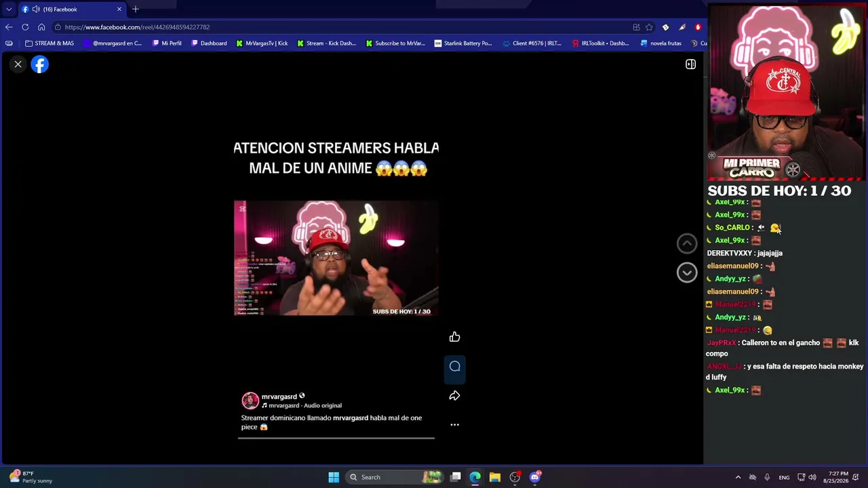Image resolution: width=868 pixels, height=488 pixels.
Task: Skip to the next reel
Action: coord(687,272)
